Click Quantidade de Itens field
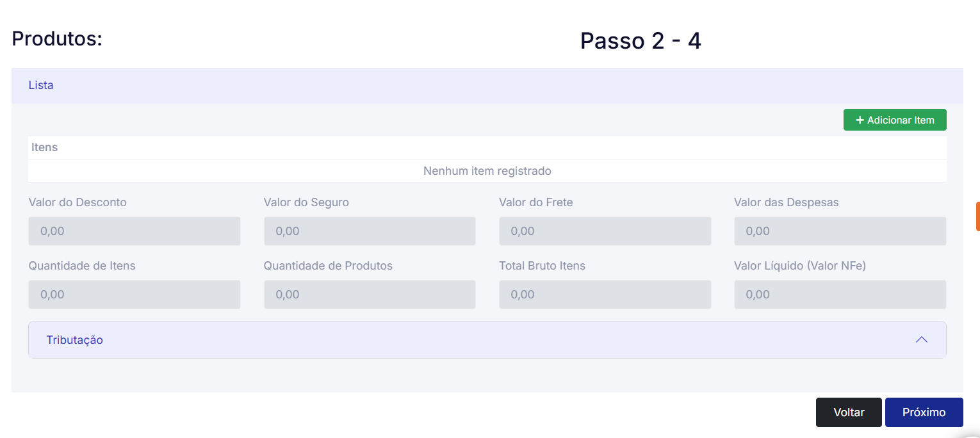This screenshot has height=438, width=980. click(135, 295)
